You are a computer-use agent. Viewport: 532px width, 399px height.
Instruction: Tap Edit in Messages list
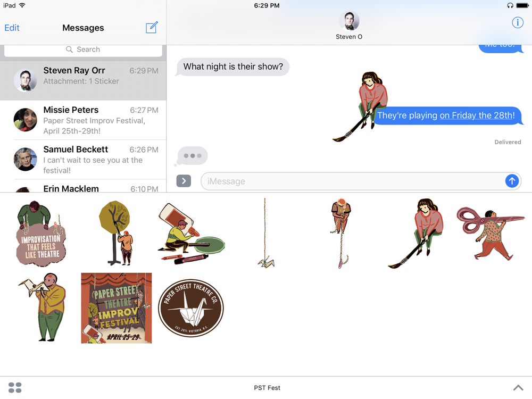[x=12, y=28]
